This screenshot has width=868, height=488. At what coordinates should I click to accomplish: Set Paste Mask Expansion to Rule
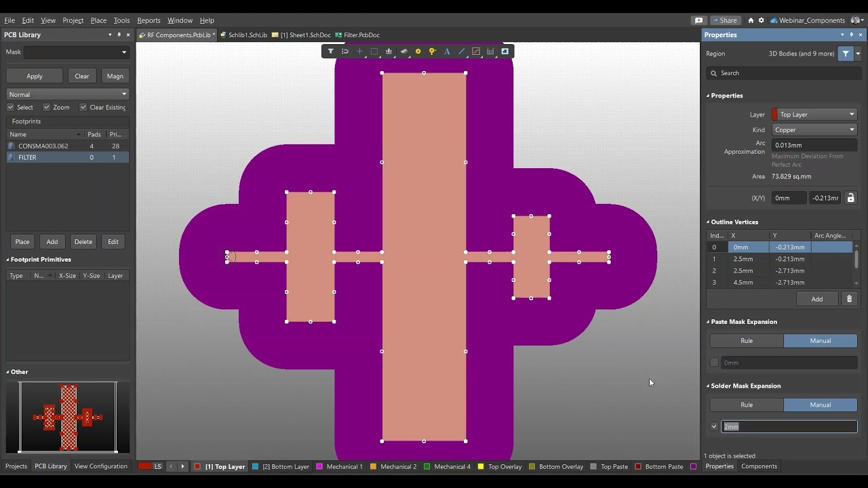[x=747, y=341]
